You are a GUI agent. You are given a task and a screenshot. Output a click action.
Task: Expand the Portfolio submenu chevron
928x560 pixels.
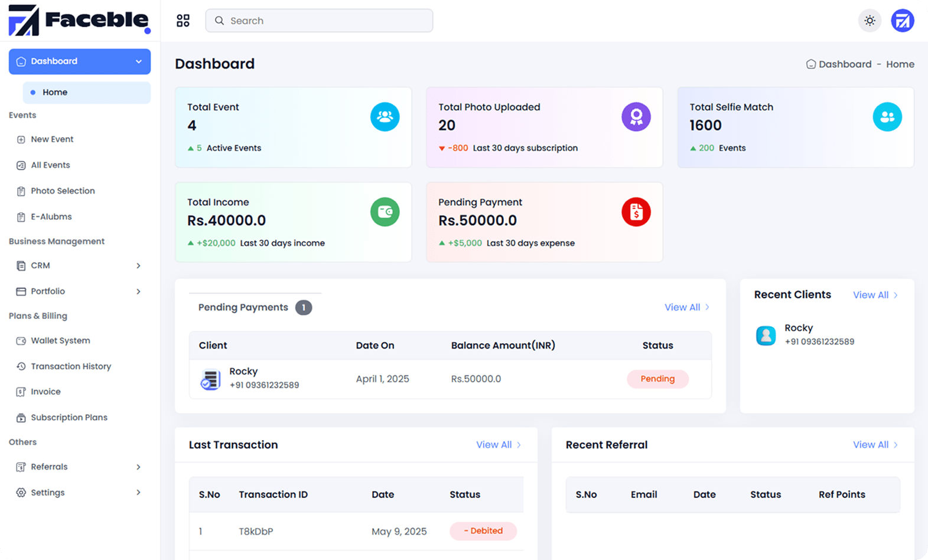tap(138, 291)
